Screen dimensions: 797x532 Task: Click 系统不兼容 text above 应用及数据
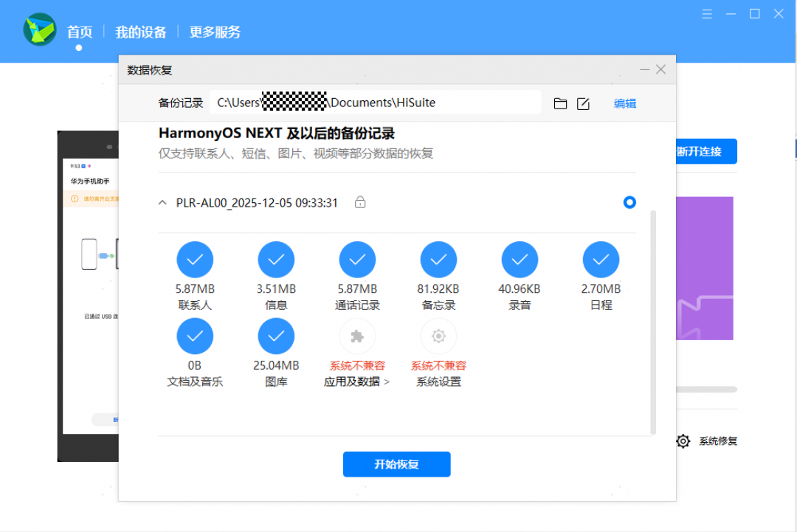point(357,366)
